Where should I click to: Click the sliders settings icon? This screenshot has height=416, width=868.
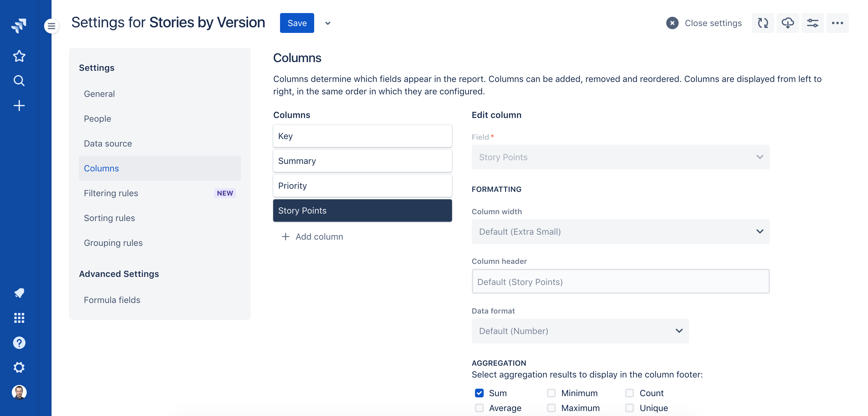coord(812,23)
